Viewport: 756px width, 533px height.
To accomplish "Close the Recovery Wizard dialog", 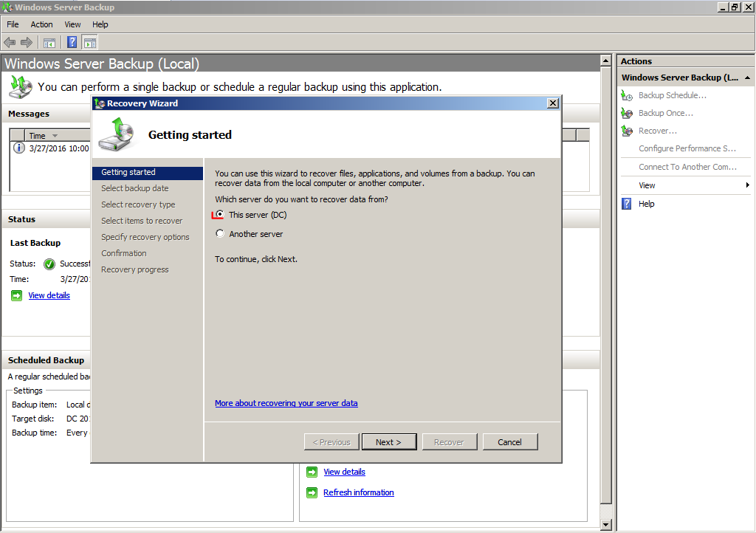I will coord(553,103).
